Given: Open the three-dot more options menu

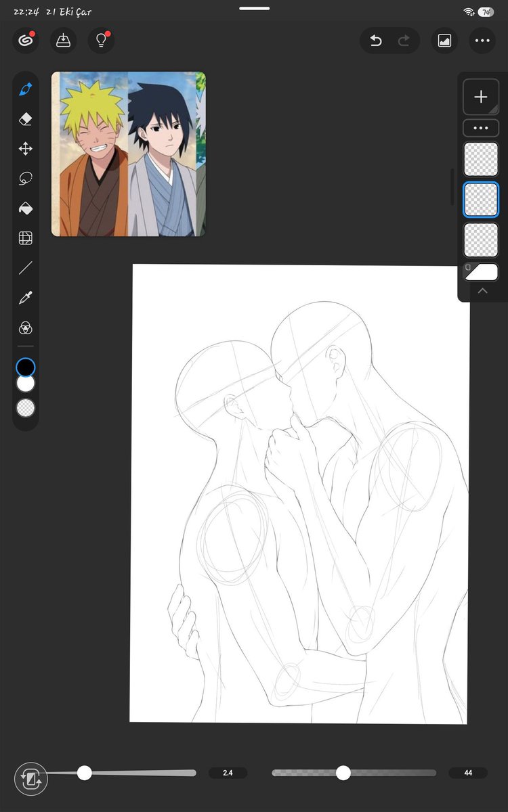Looking at the screenshot, I should (x=482, y=41).
